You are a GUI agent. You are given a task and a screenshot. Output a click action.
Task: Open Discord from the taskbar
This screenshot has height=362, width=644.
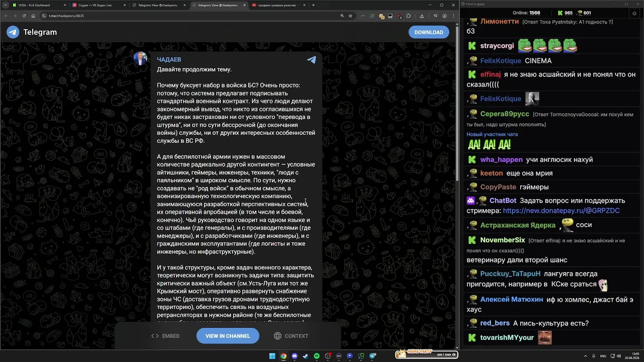click(x=294, y=356)
